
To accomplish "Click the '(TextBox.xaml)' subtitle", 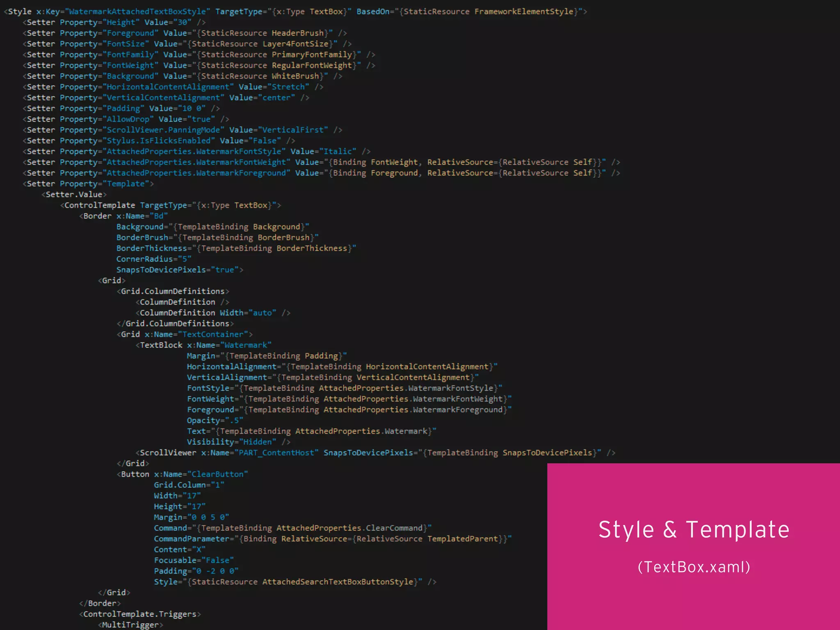I will click(694, 567).
